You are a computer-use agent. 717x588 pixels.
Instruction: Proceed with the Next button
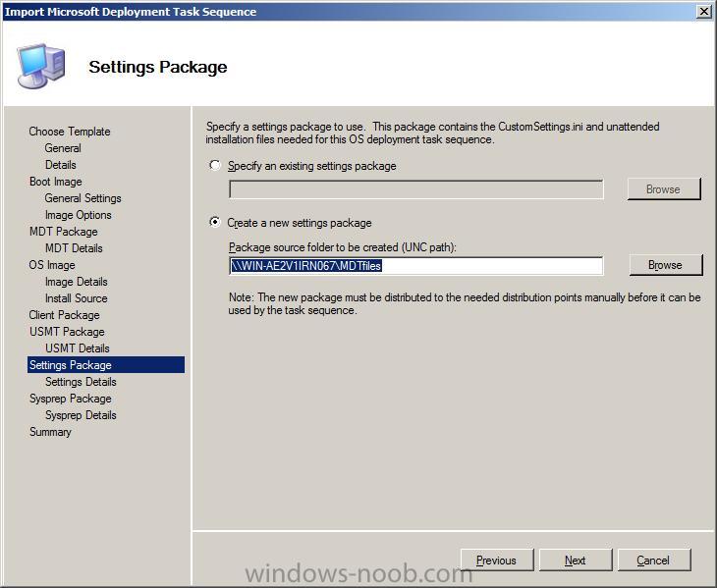point(576,561)
